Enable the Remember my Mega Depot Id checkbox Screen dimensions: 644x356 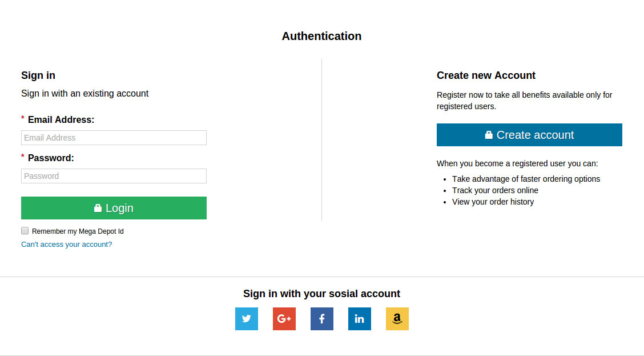tap(25, 231)
